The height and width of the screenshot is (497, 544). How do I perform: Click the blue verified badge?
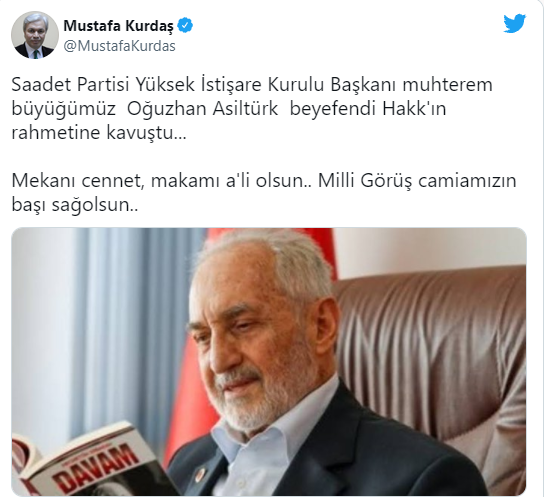(185, 25)
